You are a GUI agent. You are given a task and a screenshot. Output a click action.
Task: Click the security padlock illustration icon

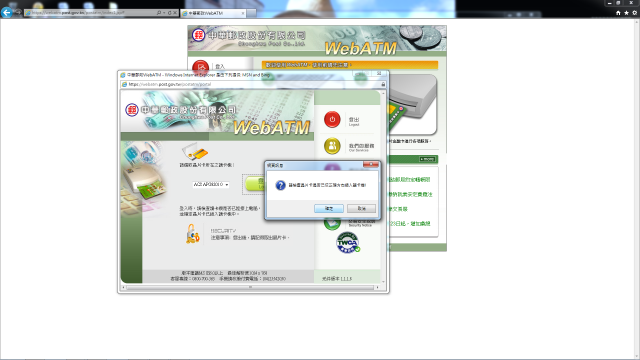pos(192,234)
